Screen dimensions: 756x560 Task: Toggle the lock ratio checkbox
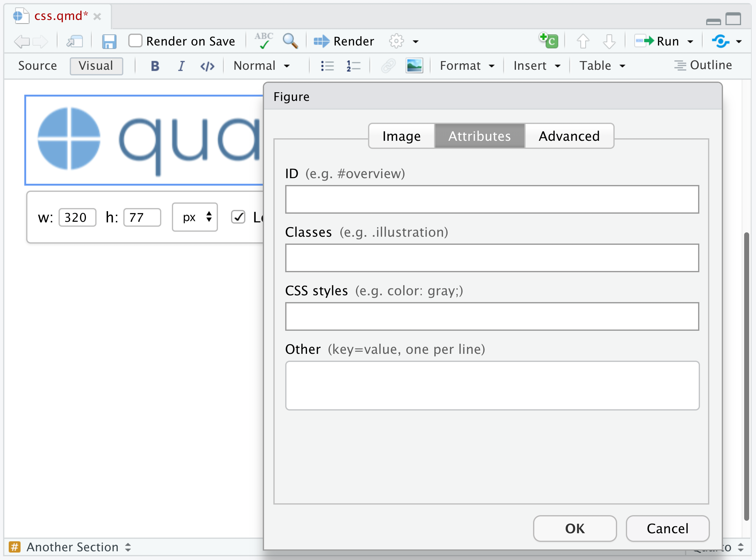click(x=238, y=217)
